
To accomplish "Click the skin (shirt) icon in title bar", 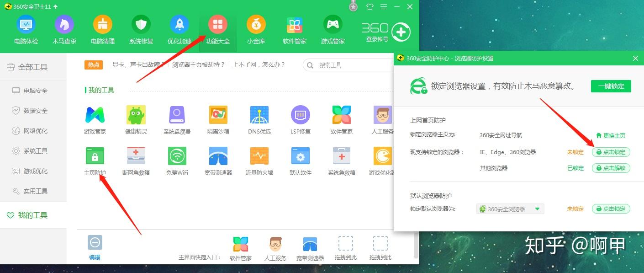I will click(370, 7).
